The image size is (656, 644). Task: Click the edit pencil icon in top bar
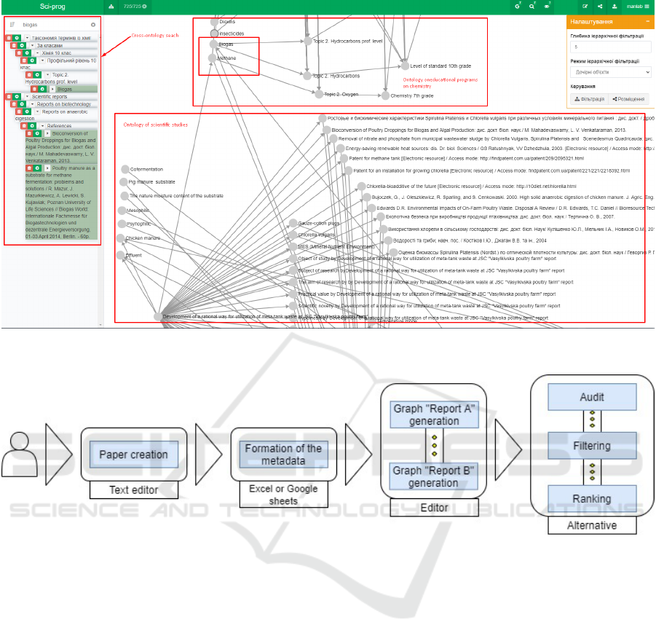tap(585, 6)
